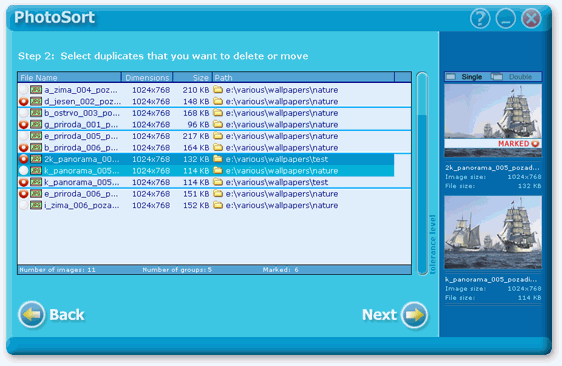Viewport: 562px width, 366px height.
Task: Click folder icon in d_jesen_002_poz row
Action: click(218, 101)
